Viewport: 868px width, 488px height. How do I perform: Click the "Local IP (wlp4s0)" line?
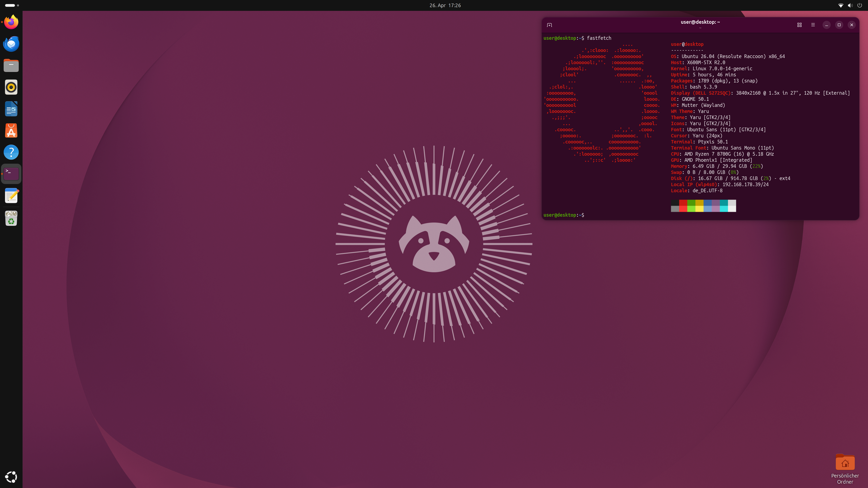click(x=719, y=185)
